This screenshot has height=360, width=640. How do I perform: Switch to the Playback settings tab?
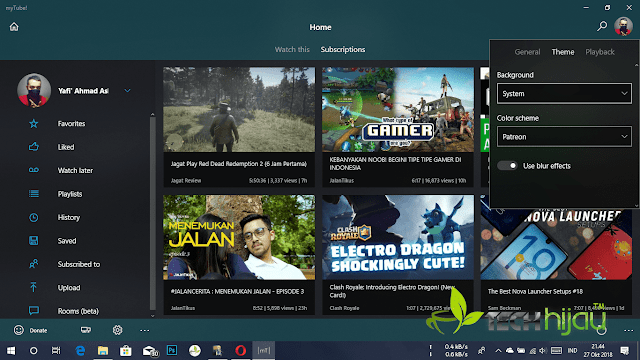(x=600, y=52)
